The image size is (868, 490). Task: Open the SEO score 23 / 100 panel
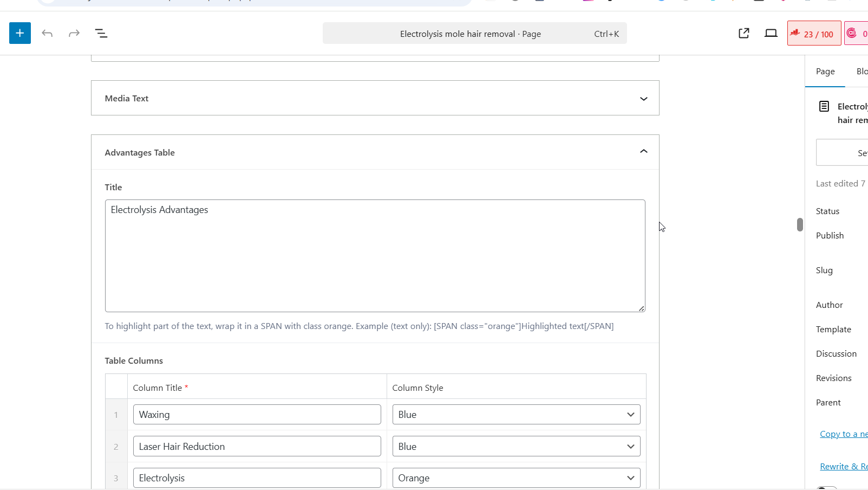pos(814,34)
